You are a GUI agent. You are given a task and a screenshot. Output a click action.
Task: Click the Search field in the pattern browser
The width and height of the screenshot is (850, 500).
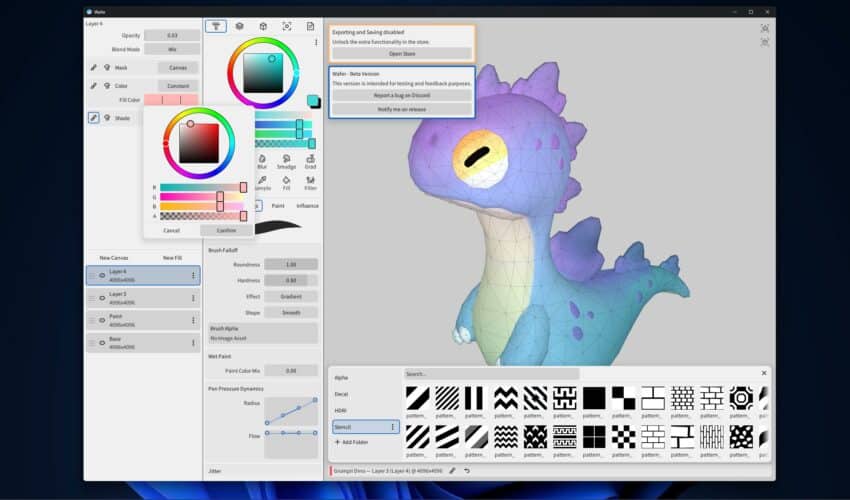pos(490,374)
